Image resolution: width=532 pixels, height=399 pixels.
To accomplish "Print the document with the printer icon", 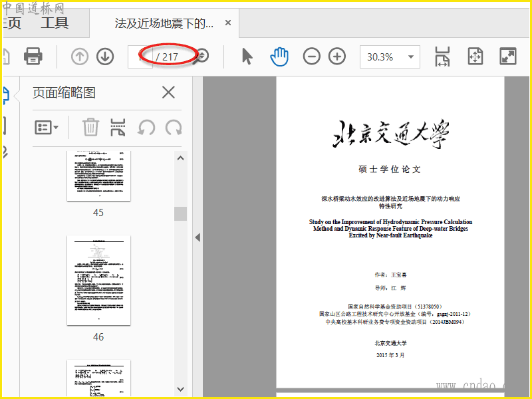I will (x=33, y=56).
